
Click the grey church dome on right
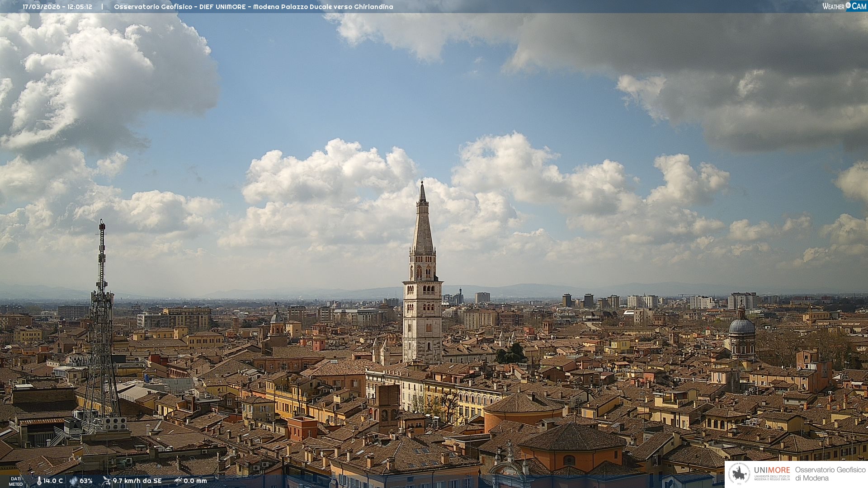(x=741, y=326)
